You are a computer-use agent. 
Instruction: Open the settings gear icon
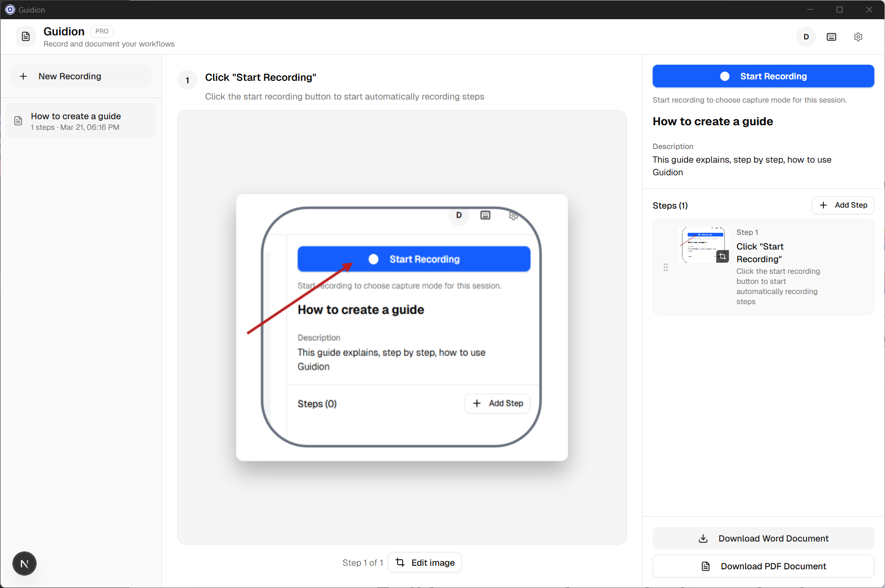(858, 37)
